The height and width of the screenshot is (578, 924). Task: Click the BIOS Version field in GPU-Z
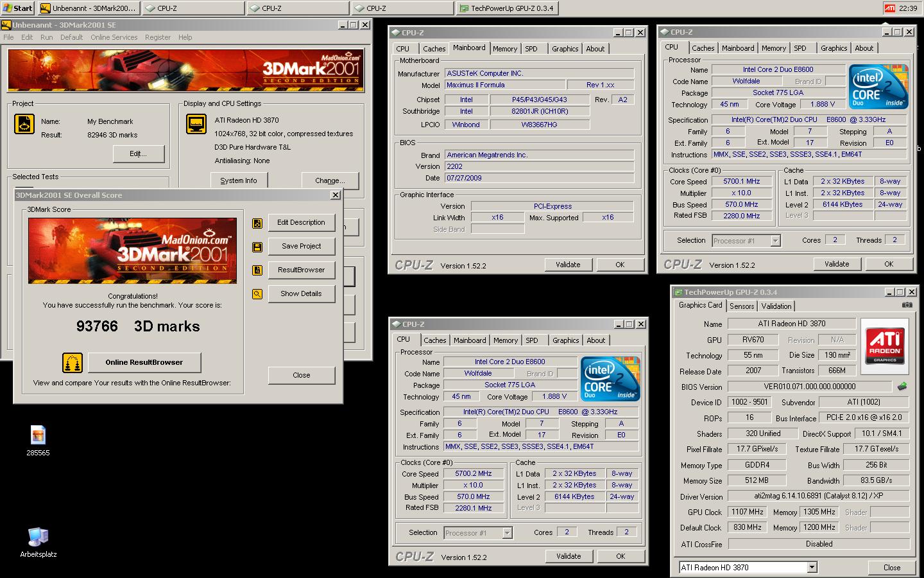(810, 387)
